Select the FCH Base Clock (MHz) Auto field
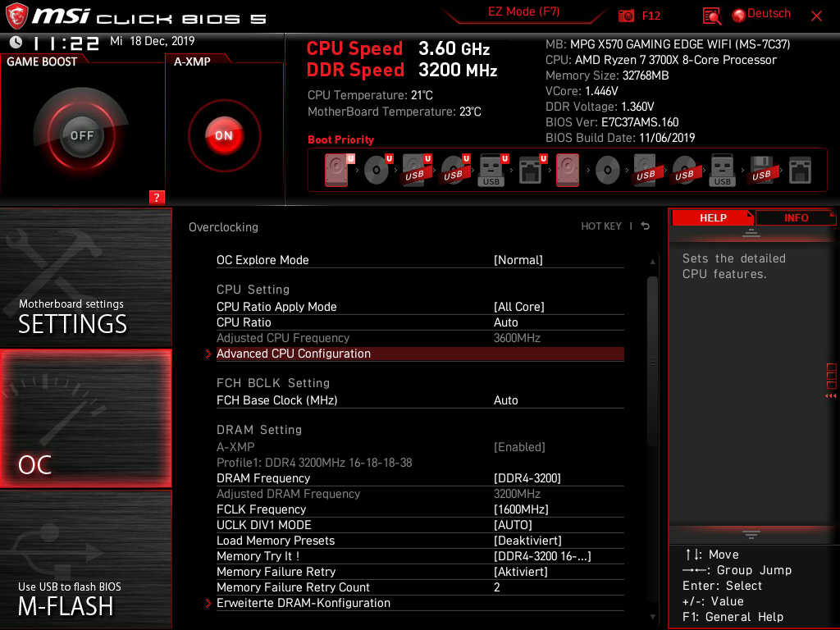The image size is (840, 630). 505,400
